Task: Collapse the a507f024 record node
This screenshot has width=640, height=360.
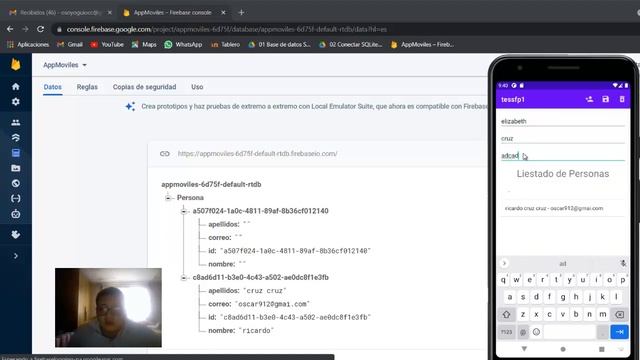Action: point(184,211)
